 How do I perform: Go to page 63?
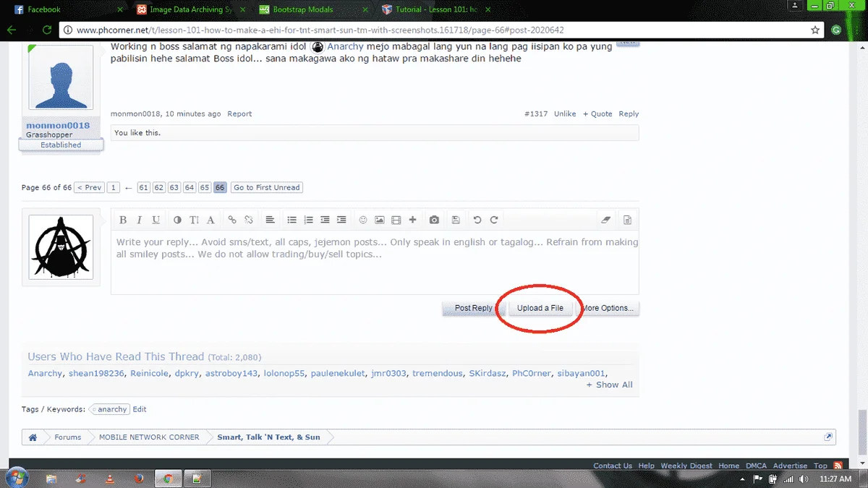pos(174,187)
